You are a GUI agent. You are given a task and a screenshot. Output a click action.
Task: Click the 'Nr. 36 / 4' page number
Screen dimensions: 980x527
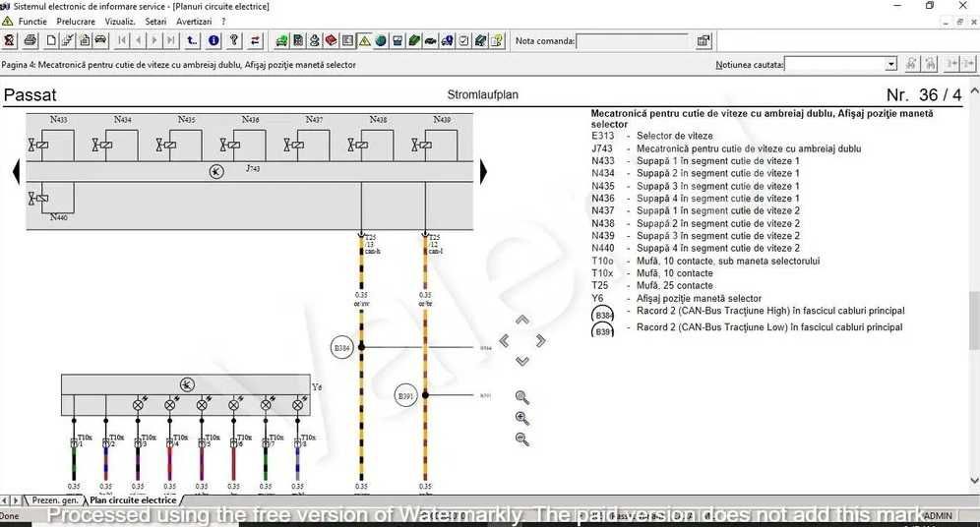click(924, 95)
